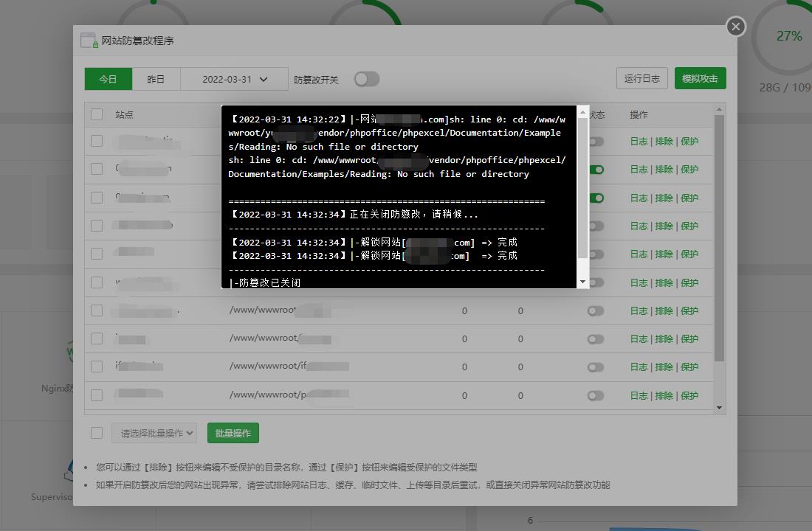Check the select-all box beside 站点 header
The width and height of the screenshot is (812, 531).
(97, 114)
